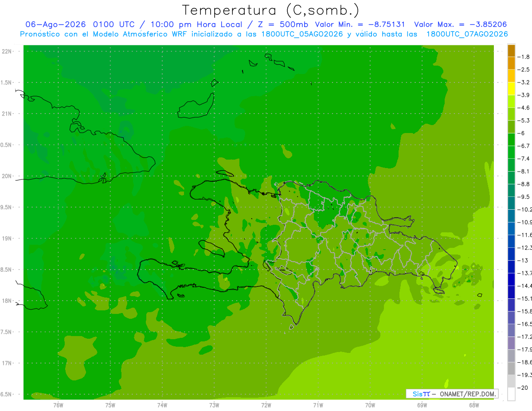The height and width of the screenshot is (411, 532).
Task: Select the dark orange swatch above -1.8
Action: 511,51
